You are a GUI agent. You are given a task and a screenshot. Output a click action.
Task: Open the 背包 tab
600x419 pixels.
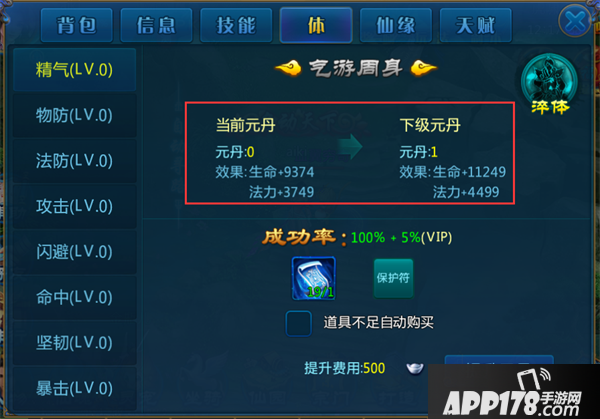tap(77, 25)
